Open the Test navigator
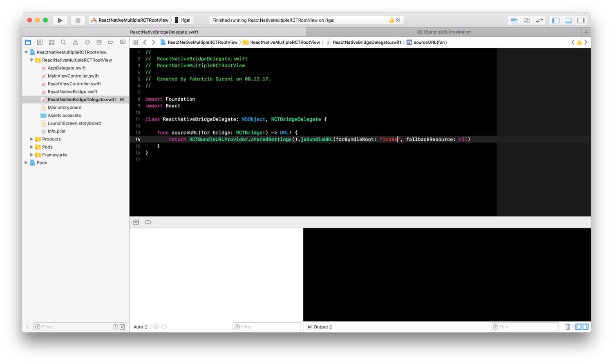Image resolution: width=613 pixels, height=364 pixels. click(87, 42)
